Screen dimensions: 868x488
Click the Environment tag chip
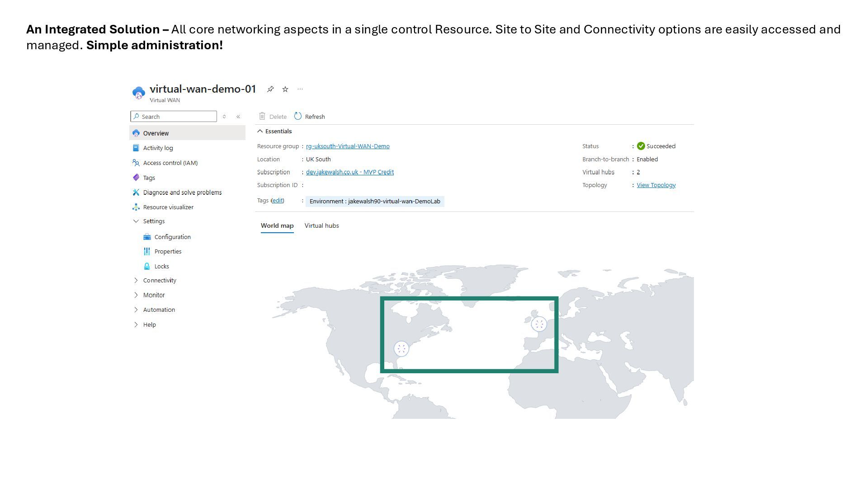tap(375, 202)
